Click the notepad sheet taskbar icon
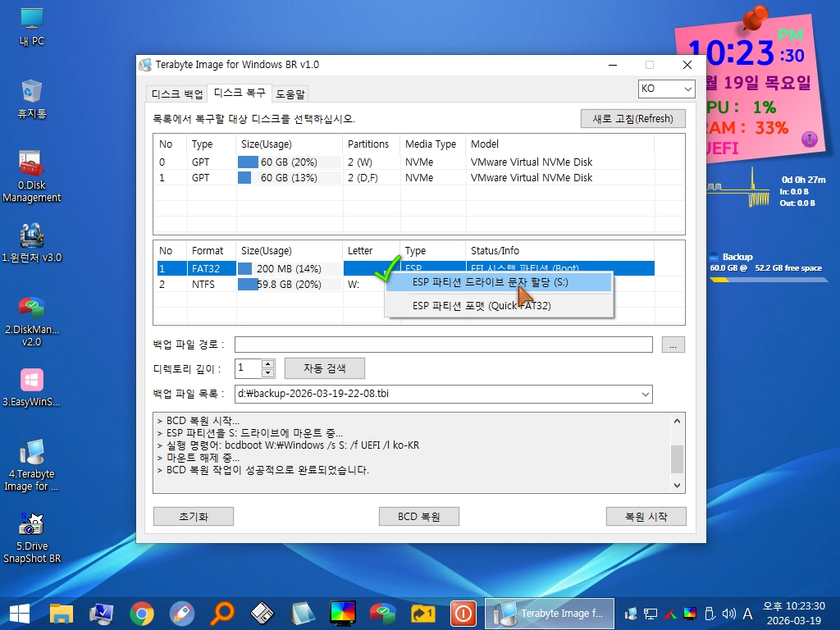The image size is (840, 630). point(303,614)
